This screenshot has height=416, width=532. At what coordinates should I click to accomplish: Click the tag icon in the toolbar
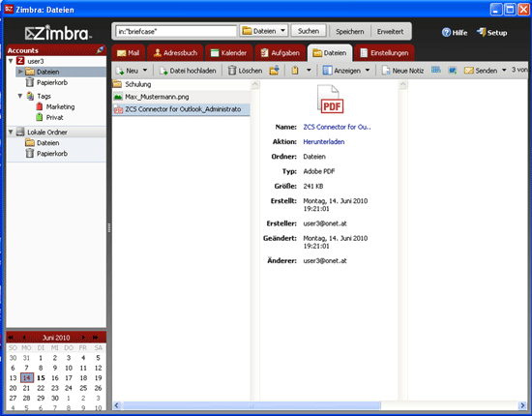point(295,71)
